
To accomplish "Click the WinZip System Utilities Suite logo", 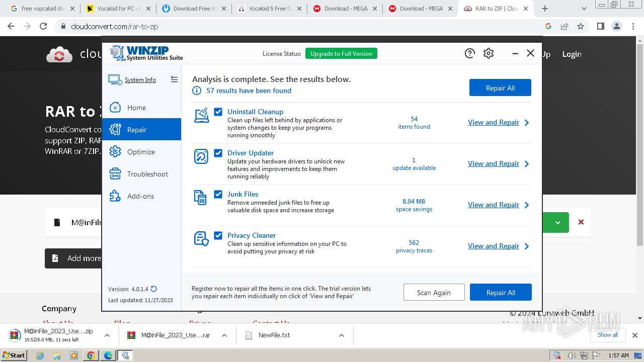I will (x=146, y=53).
